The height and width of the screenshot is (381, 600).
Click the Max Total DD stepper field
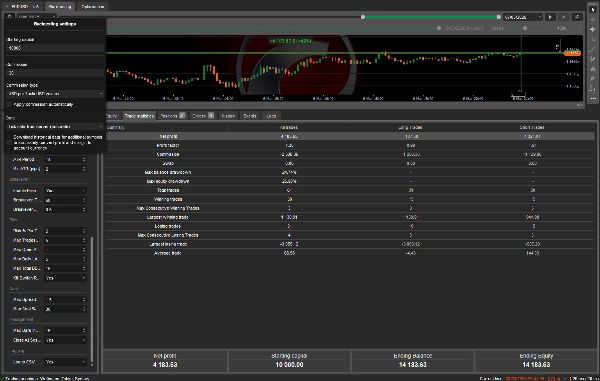pyautogui.click(x=65, y=269)
